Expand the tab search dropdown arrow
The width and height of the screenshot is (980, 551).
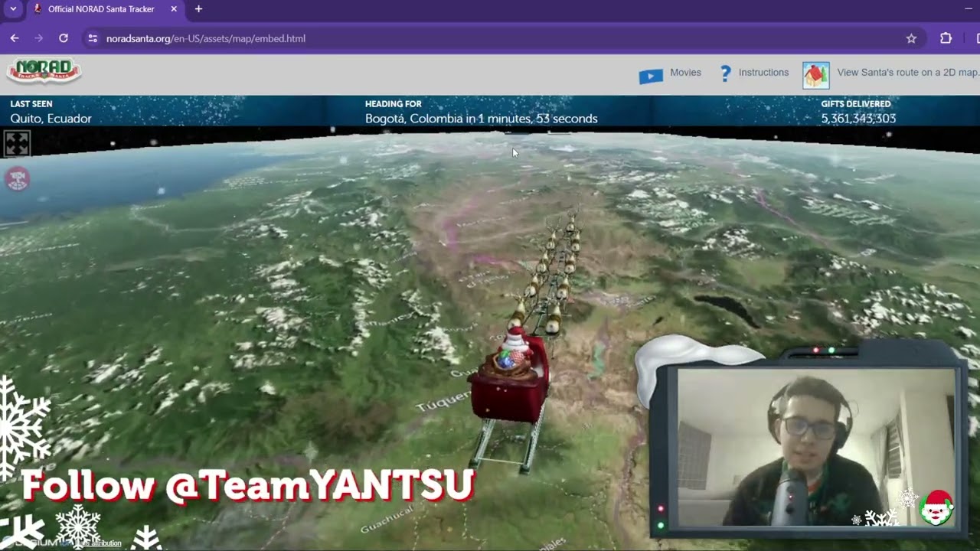pos(12,9)
